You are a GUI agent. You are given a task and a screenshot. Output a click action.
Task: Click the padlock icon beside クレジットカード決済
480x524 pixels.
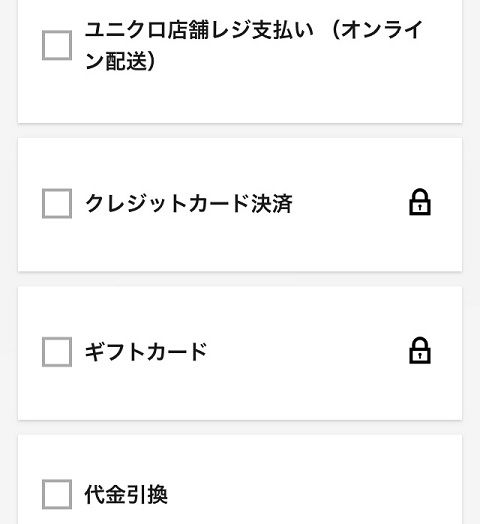coord(420,203)
